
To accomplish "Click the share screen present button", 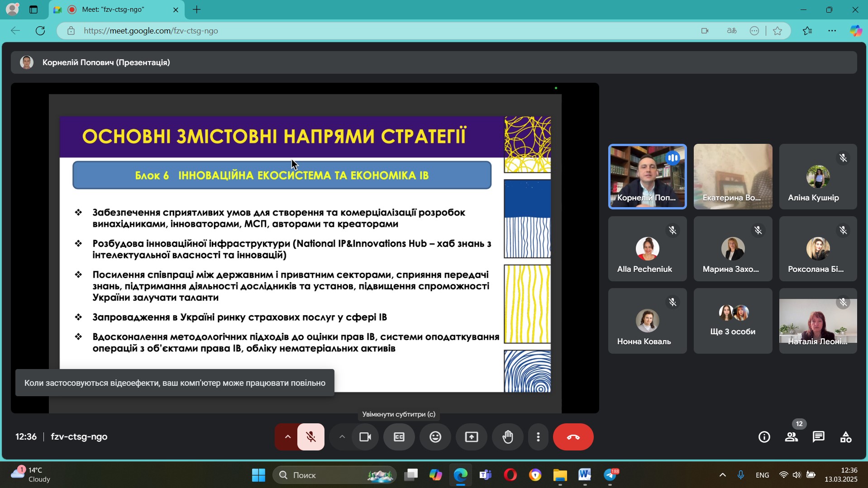I will [x=472, y=437].
